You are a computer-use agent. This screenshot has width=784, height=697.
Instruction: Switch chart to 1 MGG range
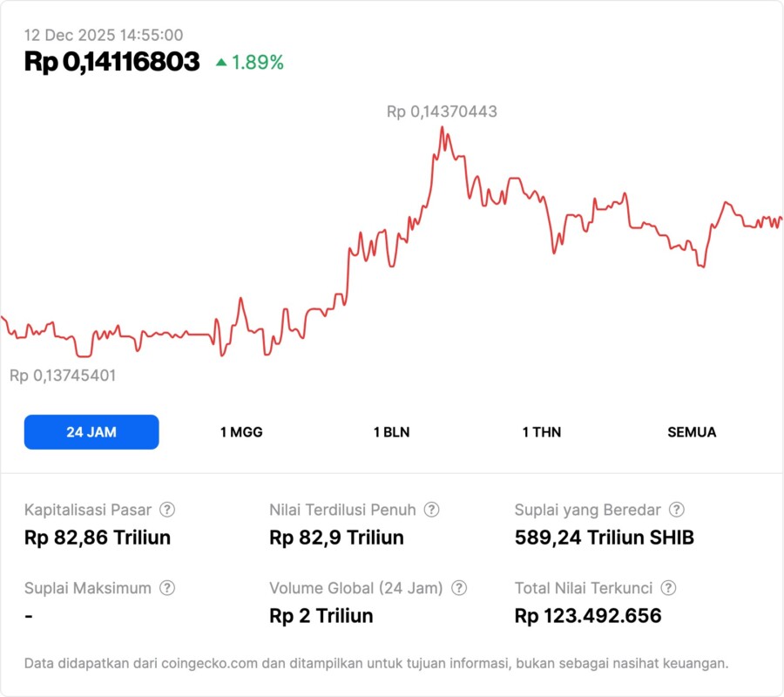click(x=241, y=432)
